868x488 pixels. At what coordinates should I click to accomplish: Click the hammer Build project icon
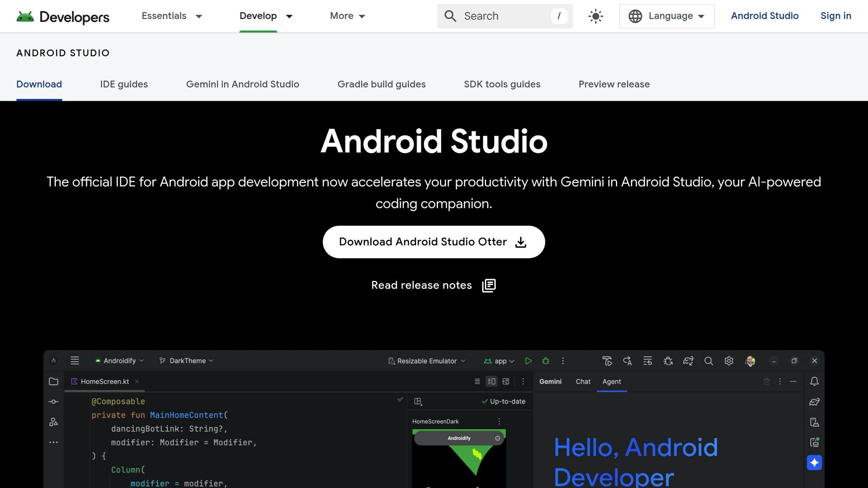pyautogui.click(x=607, y=360)
